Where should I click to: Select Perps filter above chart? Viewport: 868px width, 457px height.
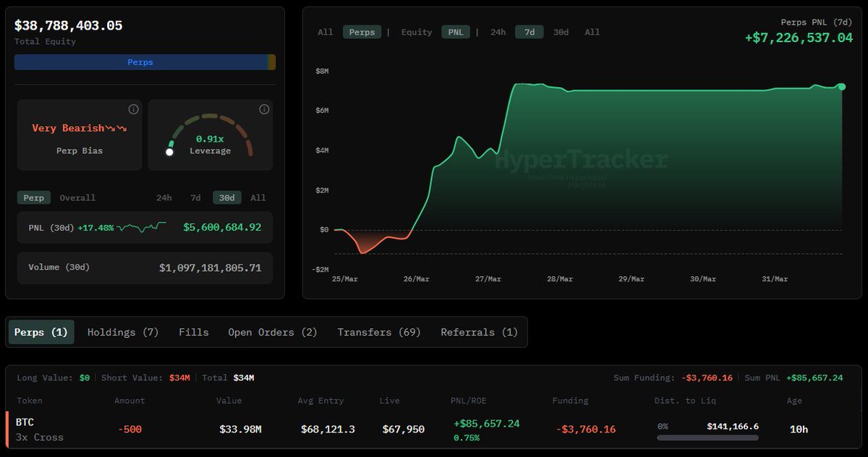(x=362, y=32)
